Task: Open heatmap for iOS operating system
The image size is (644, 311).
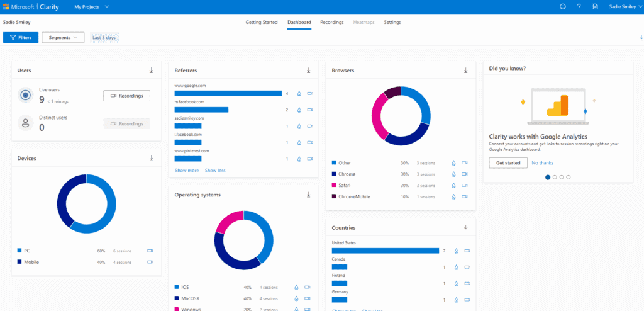Action: coord(296,287)
